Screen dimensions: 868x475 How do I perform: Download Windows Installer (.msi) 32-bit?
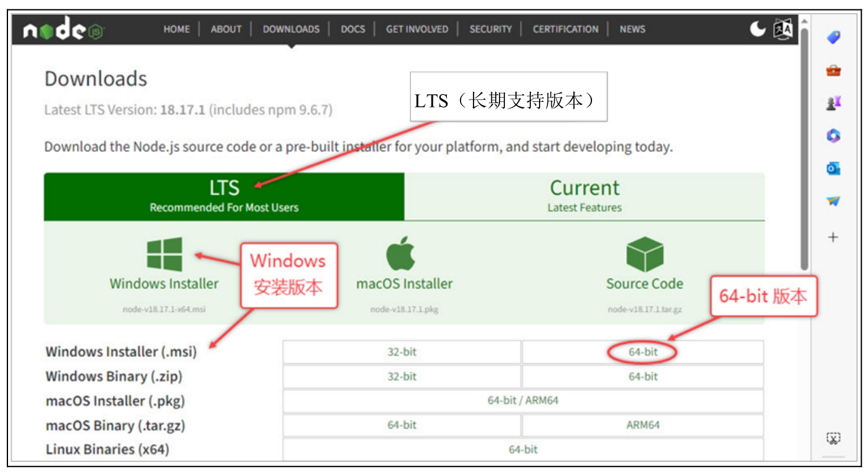tap(402, 352)
